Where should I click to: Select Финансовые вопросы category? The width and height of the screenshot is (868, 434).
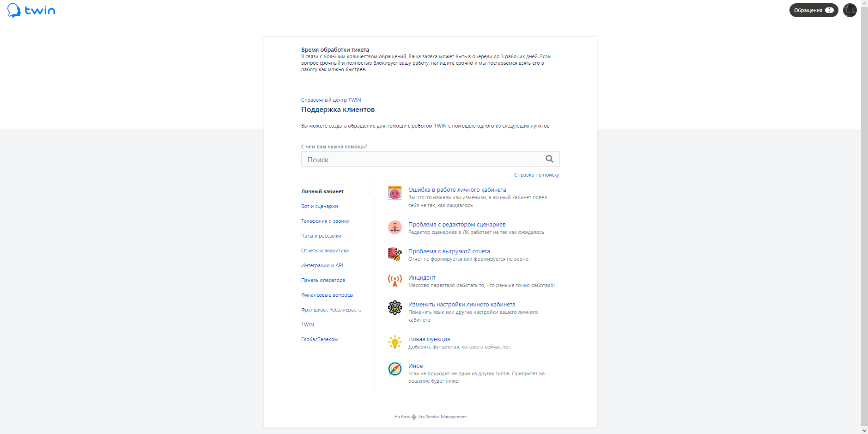327,295
